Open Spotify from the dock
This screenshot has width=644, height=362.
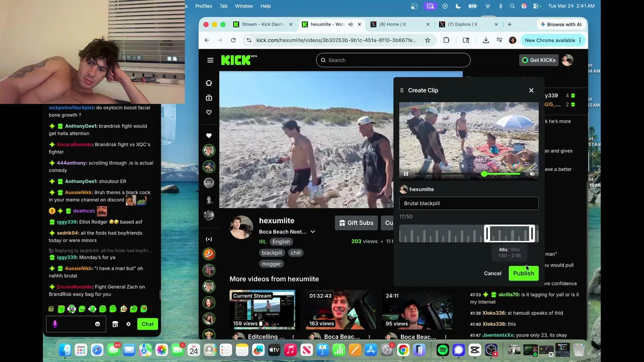tap(443, 349)
